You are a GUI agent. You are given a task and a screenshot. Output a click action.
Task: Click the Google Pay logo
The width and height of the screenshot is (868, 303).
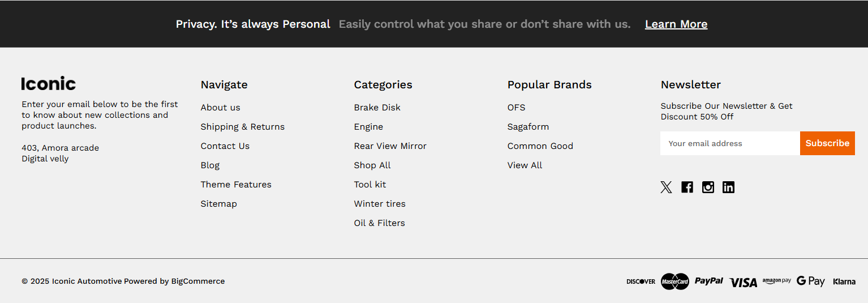pyautogui.click(x=810, y=281)
